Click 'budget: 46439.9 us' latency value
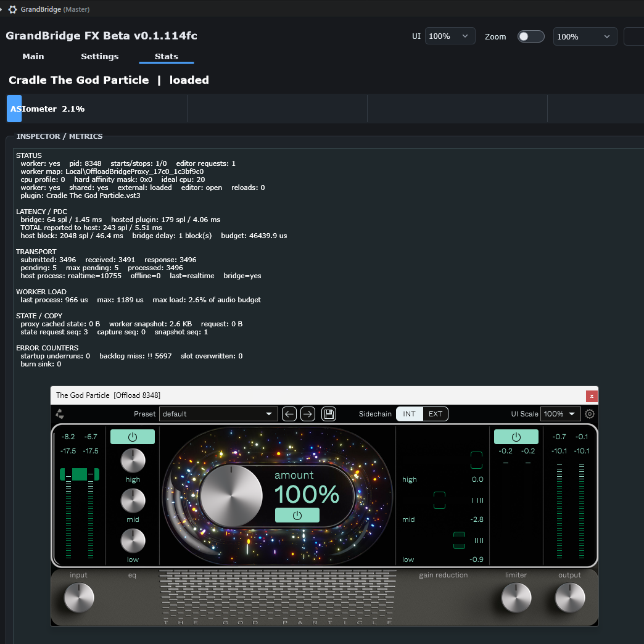644x644 pixels. coord(254,236)
